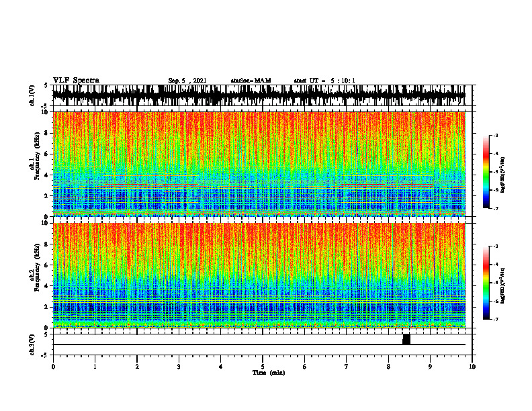Click time axis tick label "5"
The image size is (532, 411).
263,367
